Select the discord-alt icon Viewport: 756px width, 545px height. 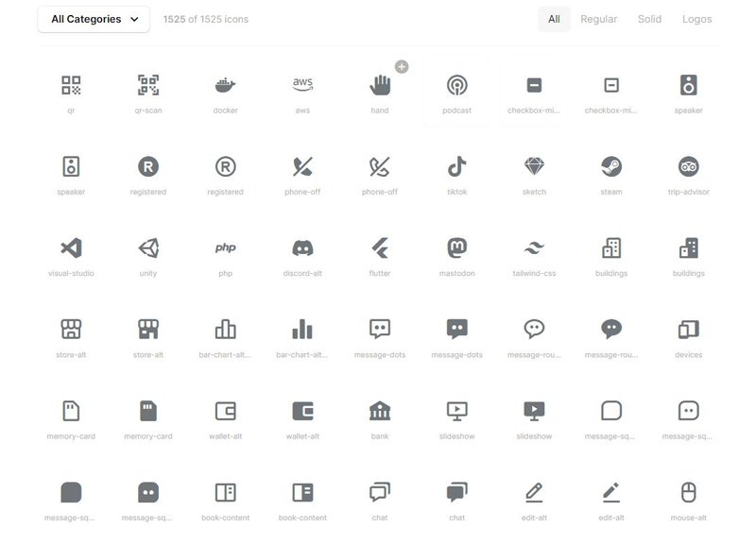[302, 248]
